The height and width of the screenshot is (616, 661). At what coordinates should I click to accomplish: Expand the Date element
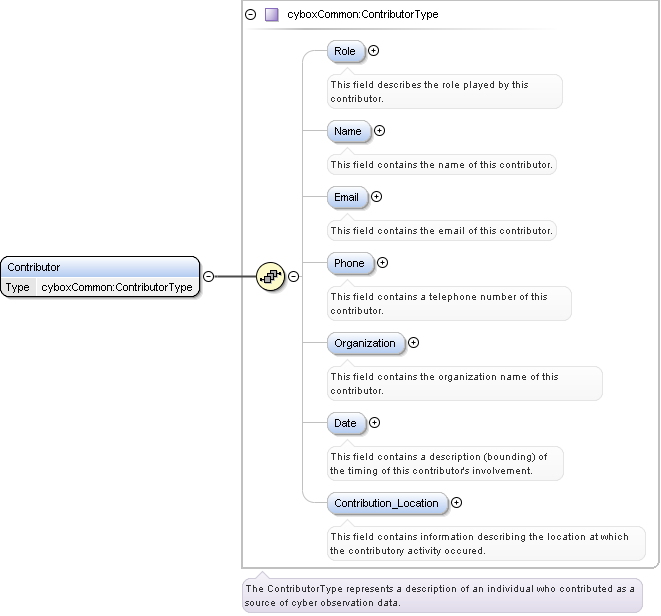(374, 422)
